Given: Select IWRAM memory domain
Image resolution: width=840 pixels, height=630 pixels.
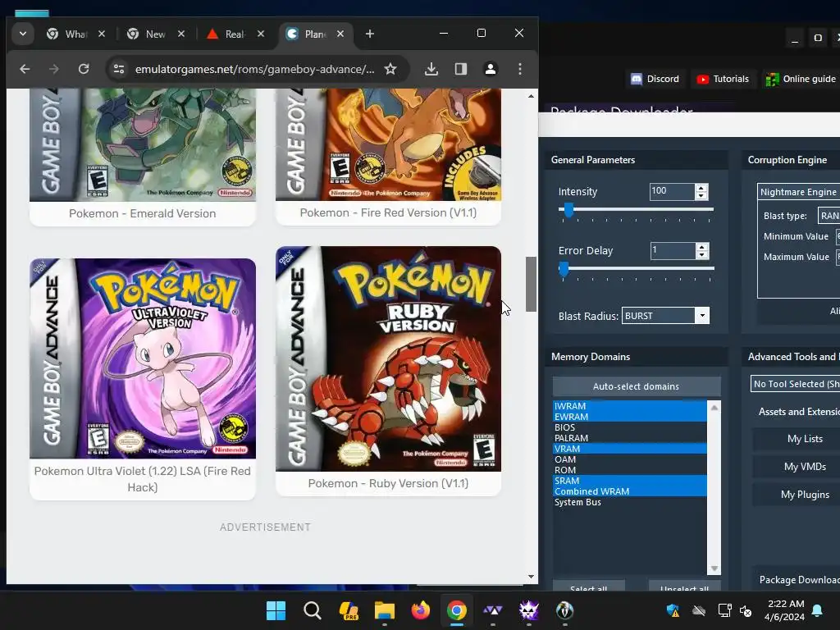Looking at the screenshot, I should click(630, 406).
